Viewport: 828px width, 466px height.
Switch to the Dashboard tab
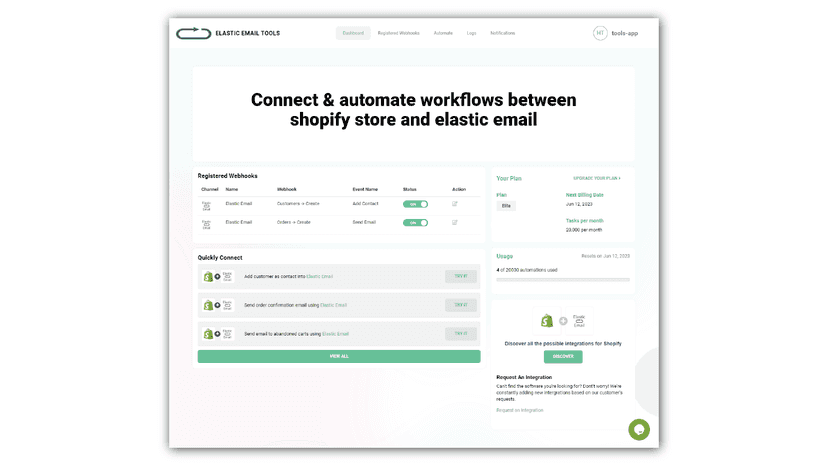[x=353, y=33]
